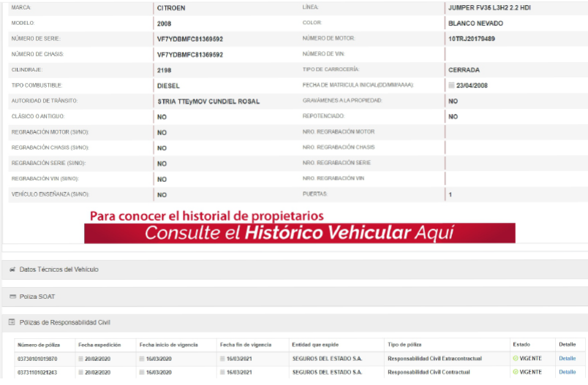Click calendar icon beside initial registration date 23/04/2008
588x385 pixels.
451,85
